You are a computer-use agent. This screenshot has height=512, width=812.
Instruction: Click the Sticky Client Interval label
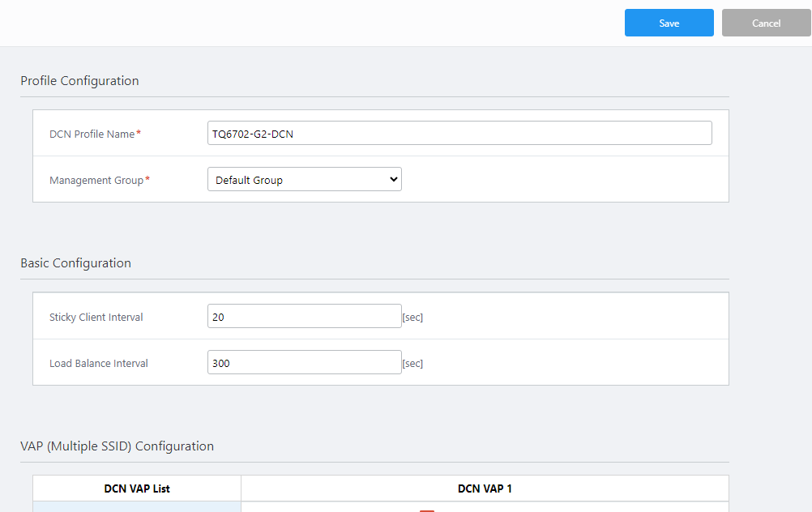tap(96, 318)
